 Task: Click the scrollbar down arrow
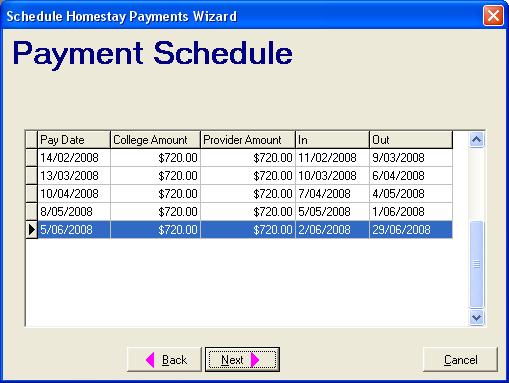[476, 317]
